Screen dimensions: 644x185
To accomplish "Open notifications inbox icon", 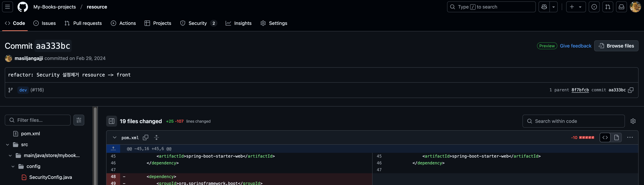I will click(621, 7).
